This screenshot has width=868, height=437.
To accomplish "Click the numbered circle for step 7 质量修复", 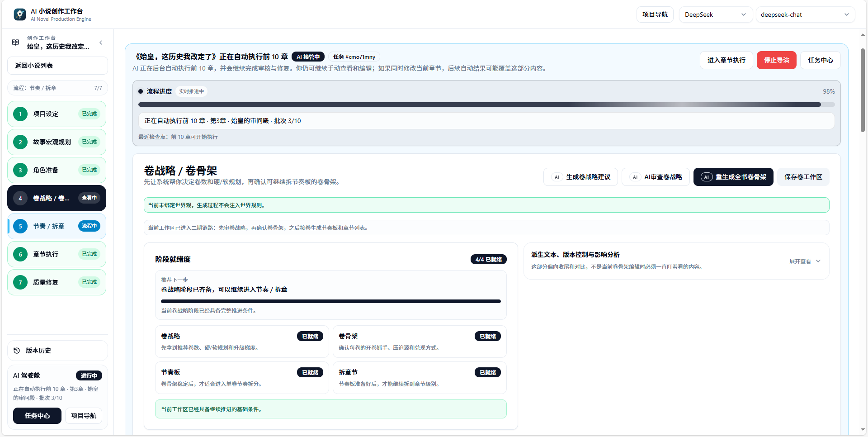I will tap(20, 282).
